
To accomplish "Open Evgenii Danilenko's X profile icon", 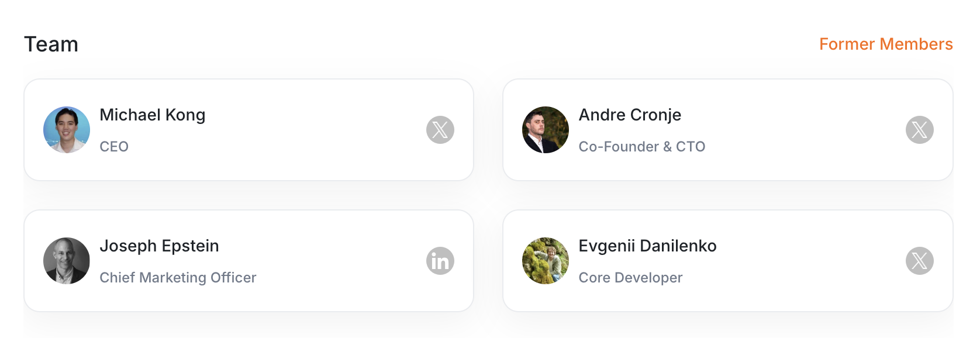I will (919, 261).
